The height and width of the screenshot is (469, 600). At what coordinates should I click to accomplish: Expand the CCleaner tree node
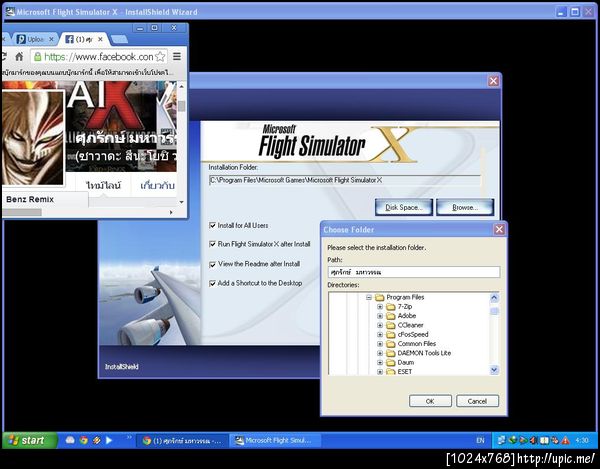coord(380,325)
